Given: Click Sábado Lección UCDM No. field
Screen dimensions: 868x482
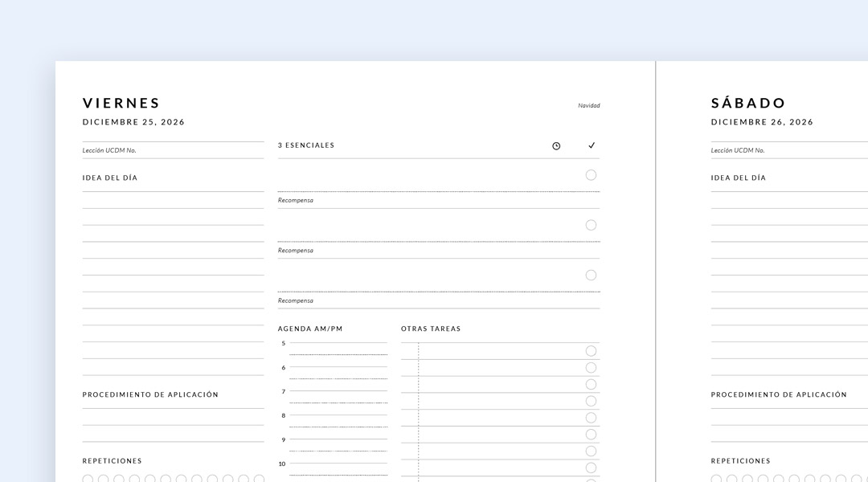Looking at the screenshot, I should pyautogui.click(x=788, y=150).
